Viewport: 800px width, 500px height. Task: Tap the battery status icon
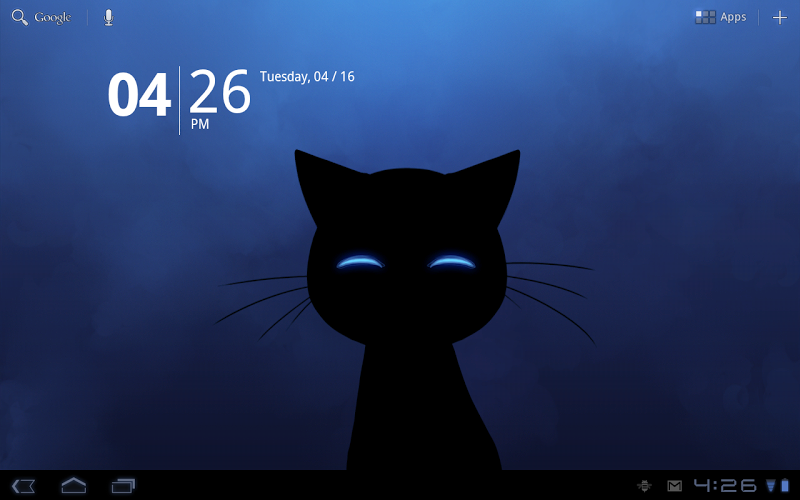pyautogui.click(x=785, y=485)
